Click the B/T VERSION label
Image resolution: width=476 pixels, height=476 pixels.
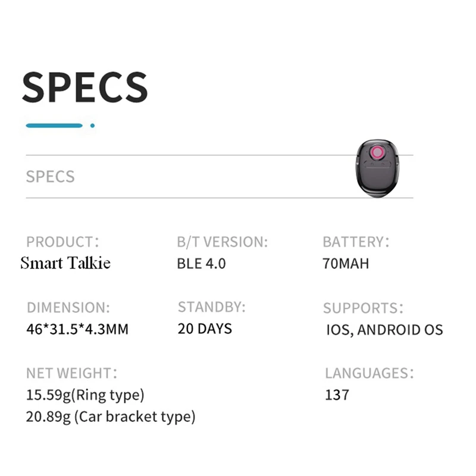click(223, 242)
